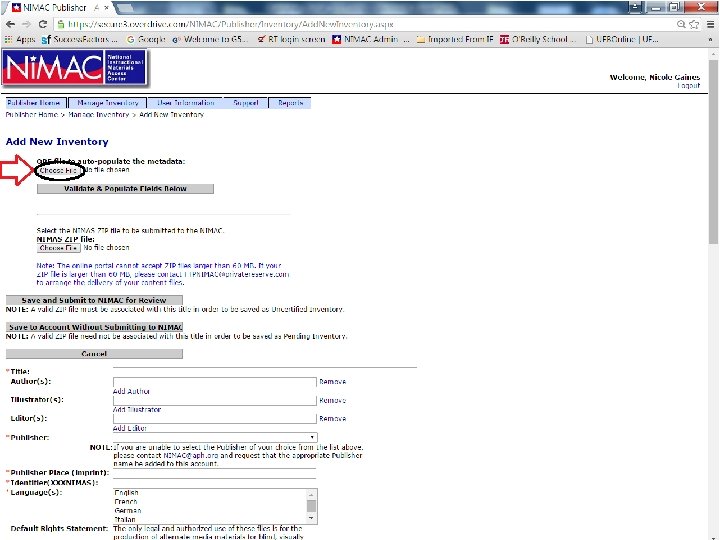Click Manage Inventory in the breadcrumb
The height and width of the screenshot is (540, 720).
click(x=98, y=115)
